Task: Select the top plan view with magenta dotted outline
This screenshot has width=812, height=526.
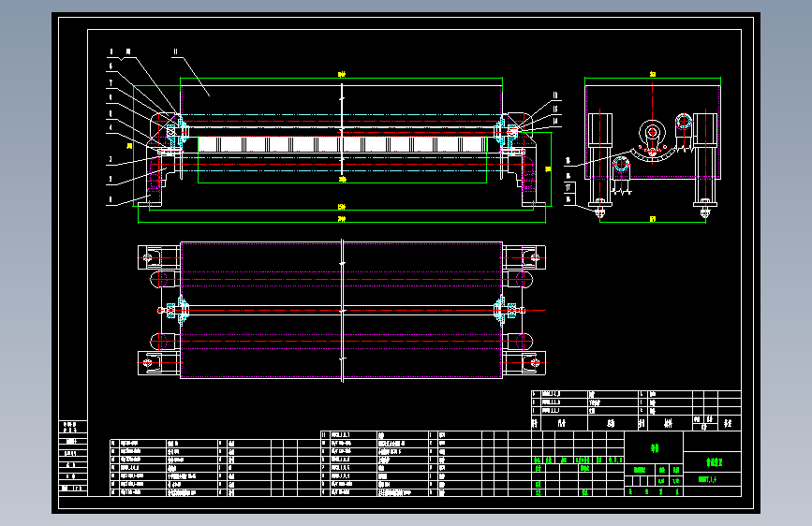Action: point(341,310)
